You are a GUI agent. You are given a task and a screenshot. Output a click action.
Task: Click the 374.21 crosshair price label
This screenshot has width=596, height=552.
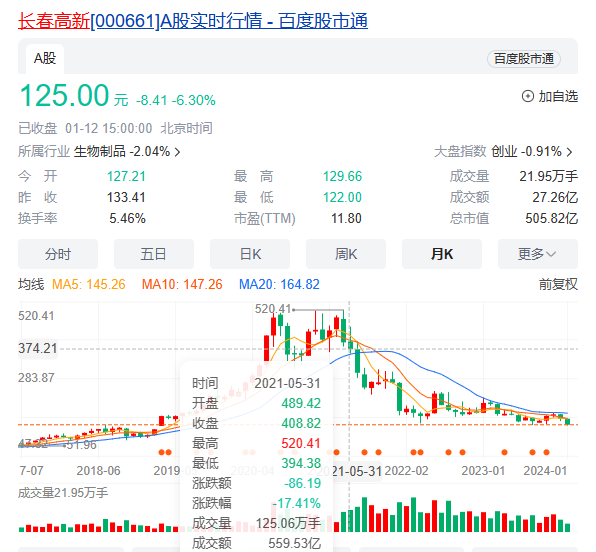coord(38,348)
